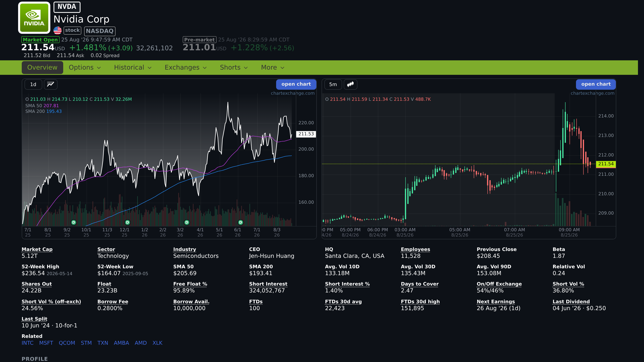Screen dimensions: 644x362
Task: Toggle candlestick chart type on 5m chart
Action: [351, 84]
